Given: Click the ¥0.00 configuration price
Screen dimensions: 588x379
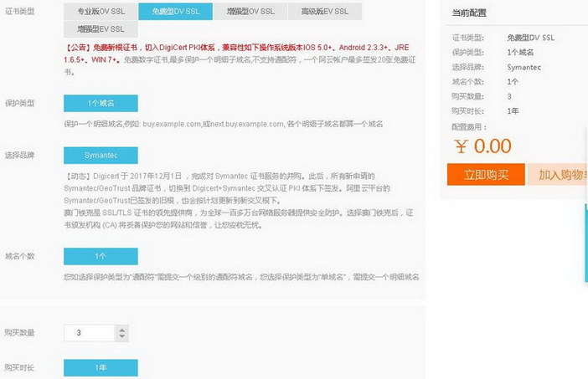Looking at the screenshot, I should [x=482, y=146].
